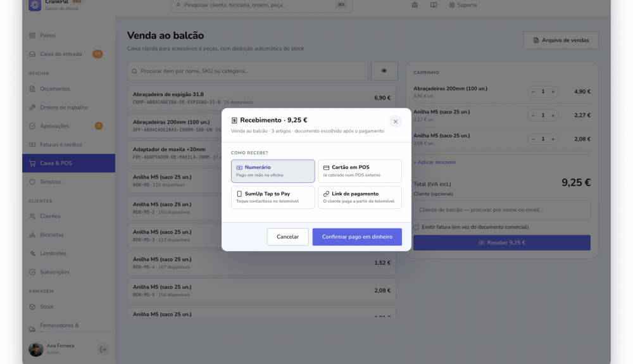Go to Orçamentos

pyautogui.click(x=68, y=89)
